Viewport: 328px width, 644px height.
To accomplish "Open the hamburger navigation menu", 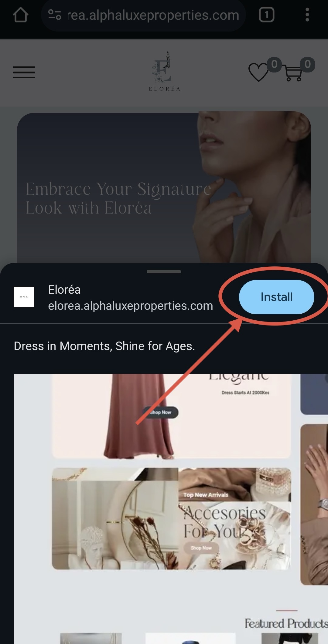I will (24, 72).
